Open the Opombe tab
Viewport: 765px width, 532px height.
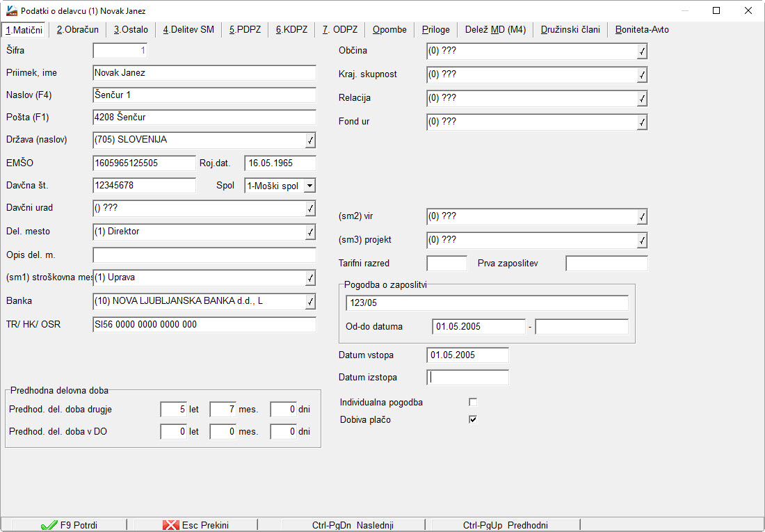tap(389, 30)
